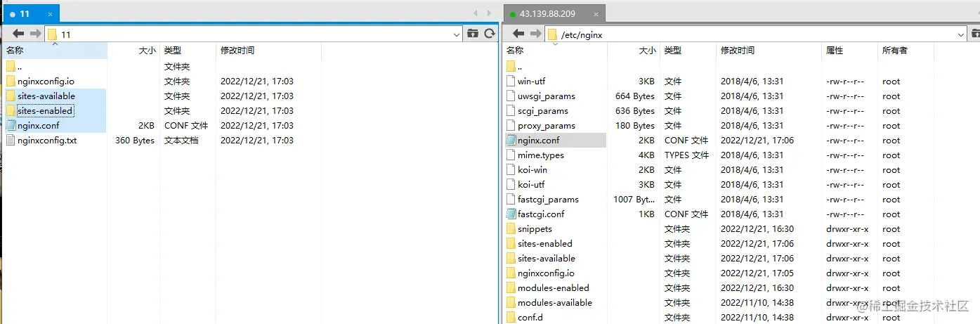Click the parent folder icon in remote pane

511,67
